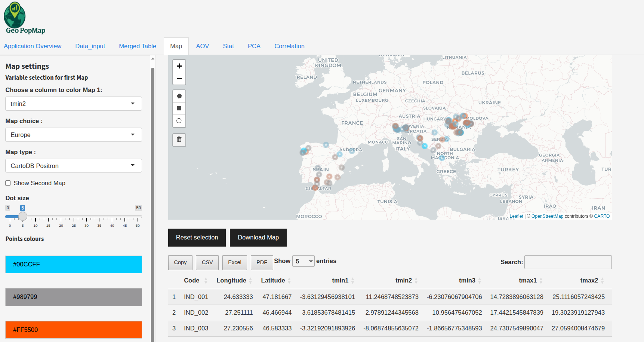This screenshot has width=644, height=342.
Task: Pick the #00CCFF blue colour swatch
Action: click(74, 264)
